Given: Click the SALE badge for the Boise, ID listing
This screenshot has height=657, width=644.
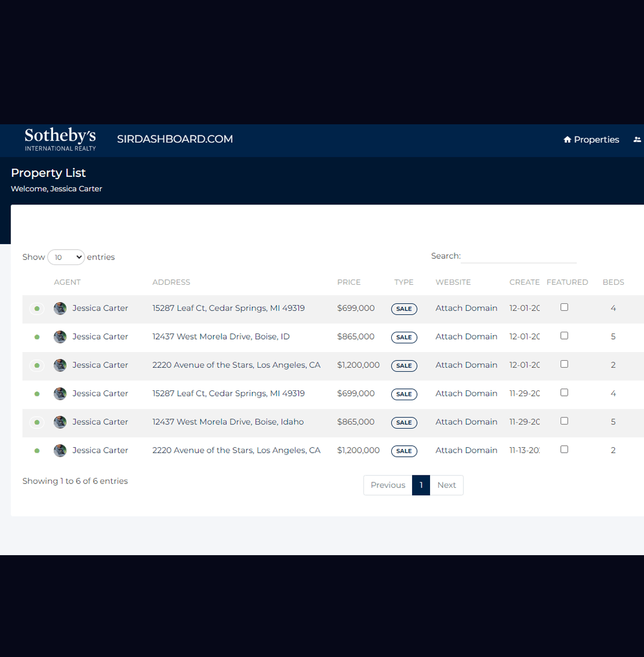Looking at the screenshot, I should (x=404, y=337).
